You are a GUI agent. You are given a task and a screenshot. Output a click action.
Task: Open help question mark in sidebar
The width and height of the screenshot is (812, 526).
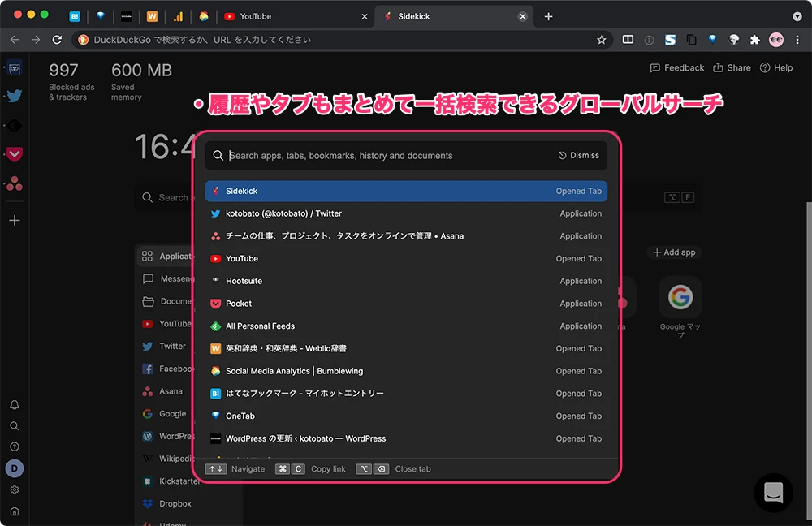pyautogui.click(x=15, y=446)
